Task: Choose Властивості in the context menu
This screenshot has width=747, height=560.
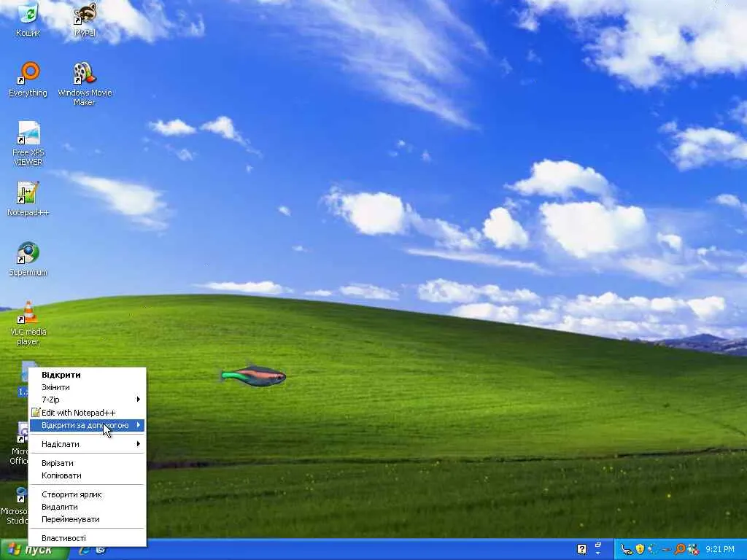Action: pyautogui.click(x=88, y=538)
